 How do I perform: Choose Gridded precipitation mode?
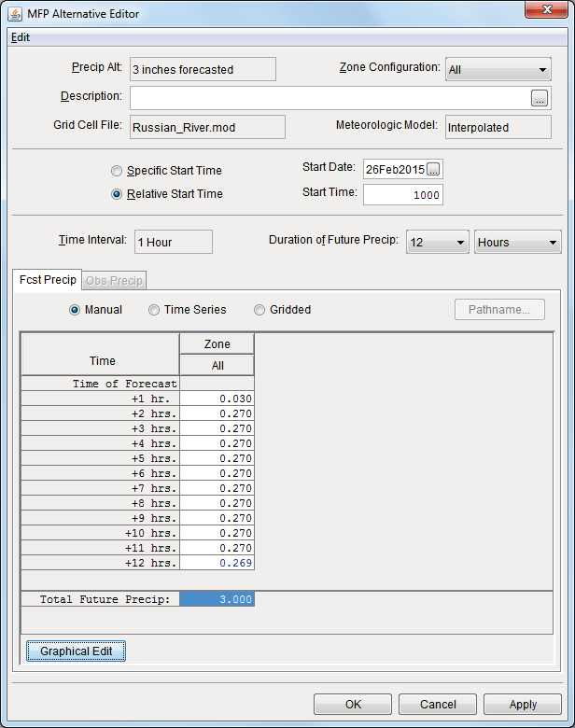tap(259, 310)
